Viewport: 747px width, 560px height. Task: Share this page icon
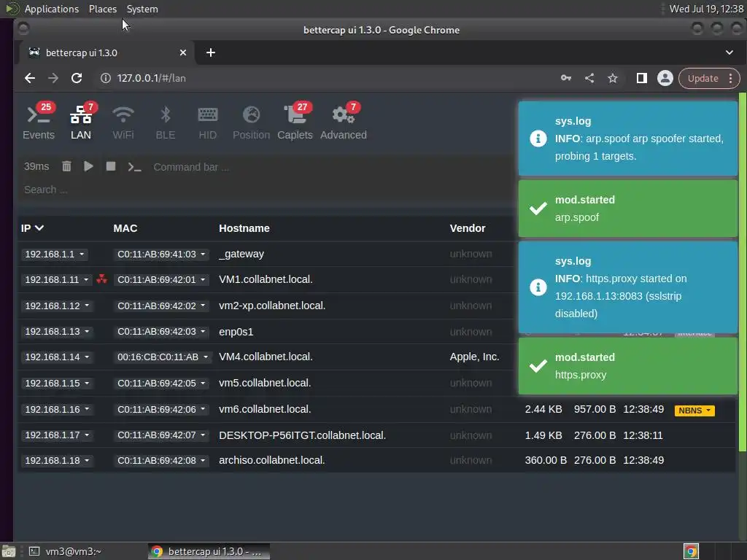(589, 78)
